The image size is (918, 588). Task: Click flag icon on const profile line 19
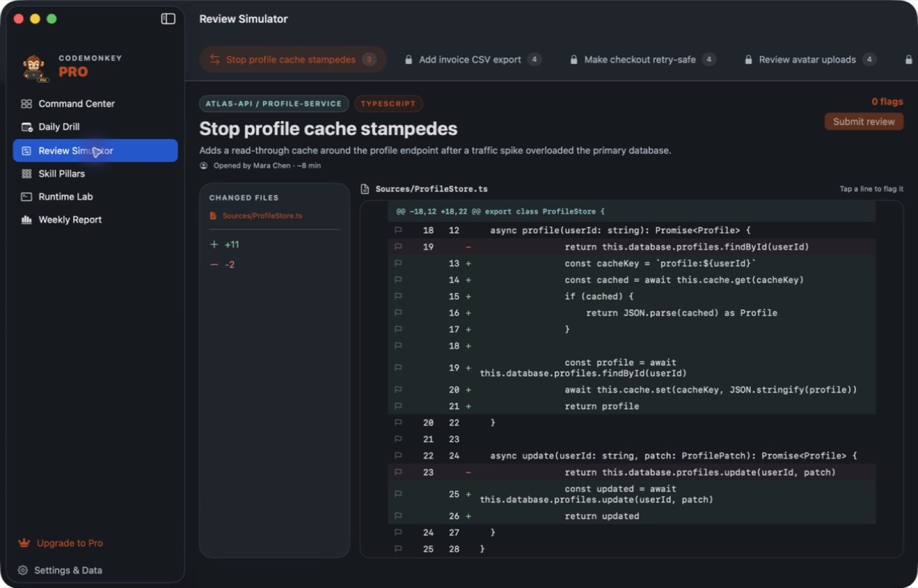[x=398, y=368]
